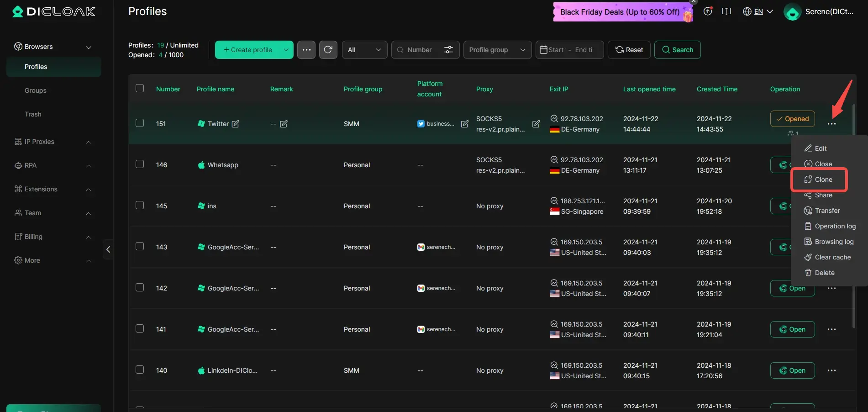Open the more actions dots for profile 151
868x412 pixels.
pyautogui.click(x=832, y=124)
